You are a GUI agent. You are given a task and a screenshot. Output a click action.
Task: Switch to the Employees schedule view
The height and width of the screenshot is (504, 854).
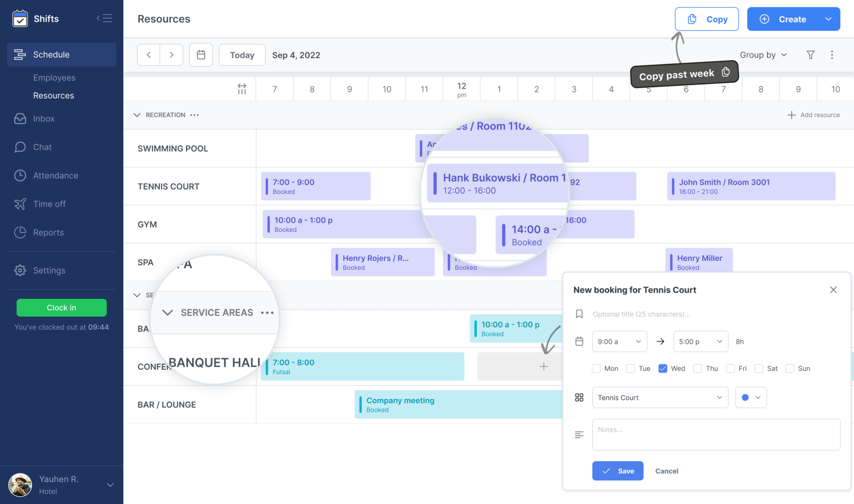(54, 78)
